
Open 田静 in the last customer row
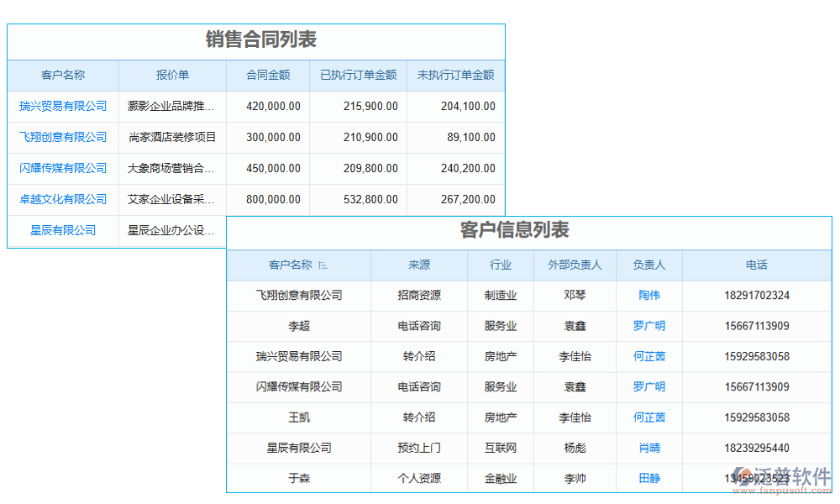tap(649, 478)
